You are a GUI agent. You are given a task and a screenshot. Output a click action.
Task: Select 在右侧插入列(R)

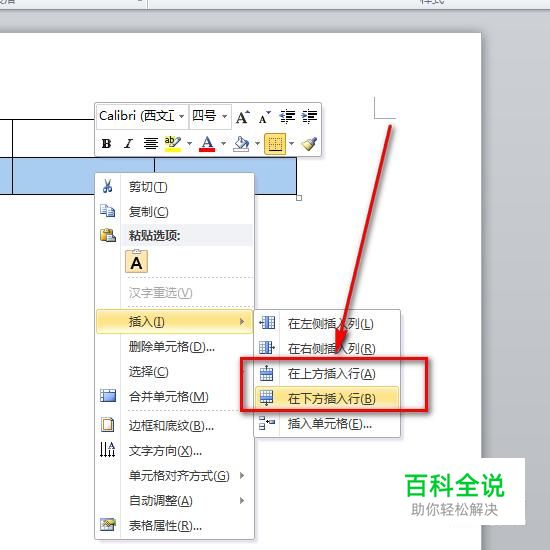coord(327,348)
